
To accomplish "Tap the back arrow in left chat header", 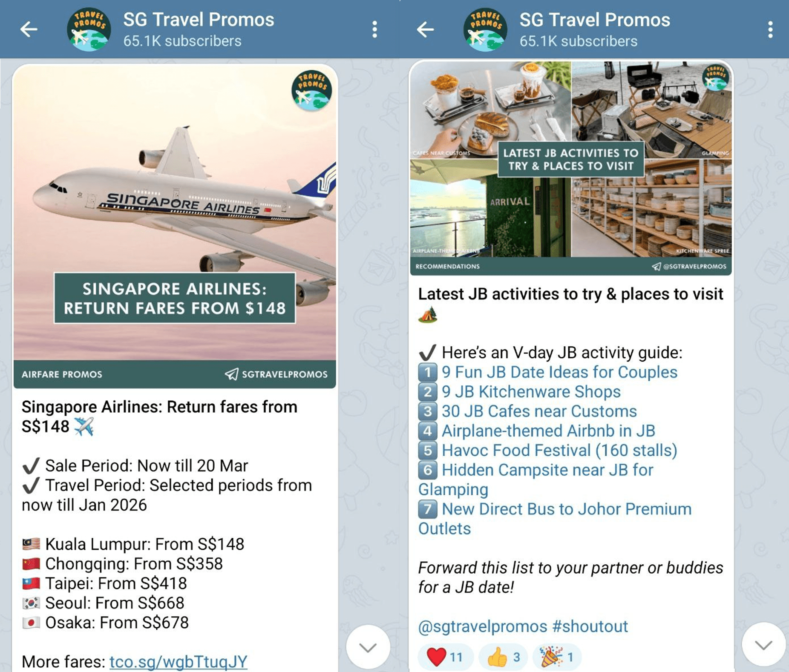I will [29, 29].
